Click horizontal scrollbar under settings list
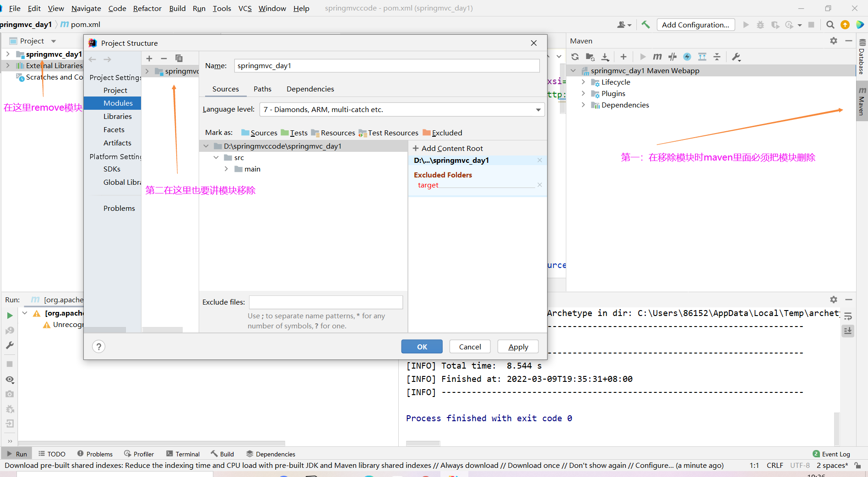Screen dimensions: 868x477 [x=105, y=330]
